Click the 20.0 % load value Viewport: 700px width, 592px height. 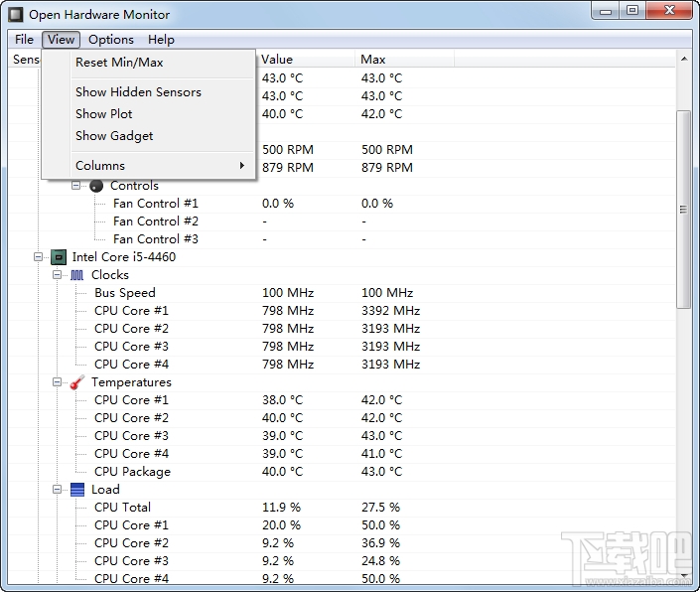(x=281, y=525)
